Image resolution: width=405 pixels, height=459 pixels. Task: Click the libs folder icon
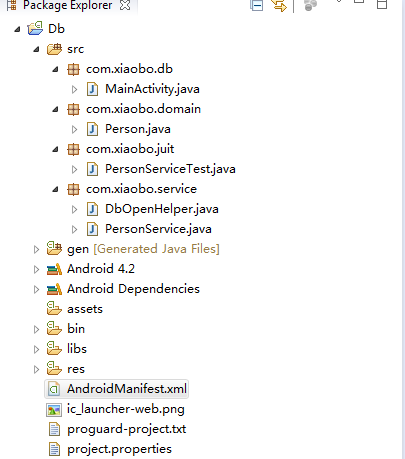[54, 348]
